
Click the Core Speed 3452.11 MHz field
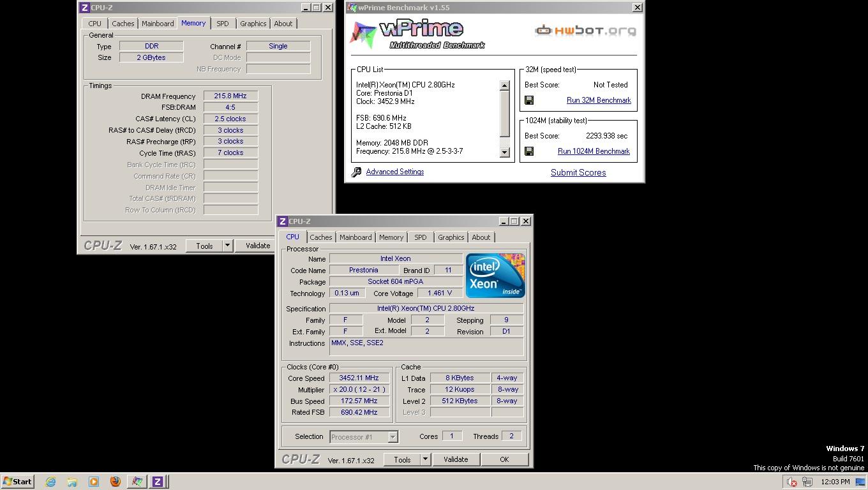pyautogui.click(x=359, y=378)
